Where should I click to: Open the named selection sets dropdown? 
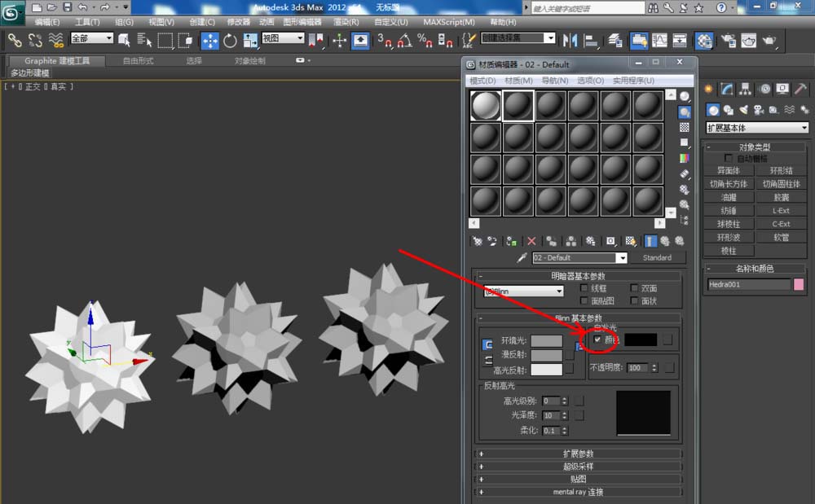click(x=518, y=38)
